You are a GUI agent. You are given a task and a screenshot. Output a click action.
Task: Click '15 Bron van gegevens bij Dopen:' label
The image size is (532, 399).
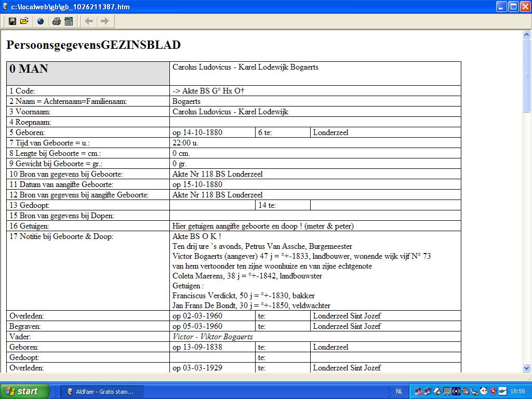coord(62,216)
